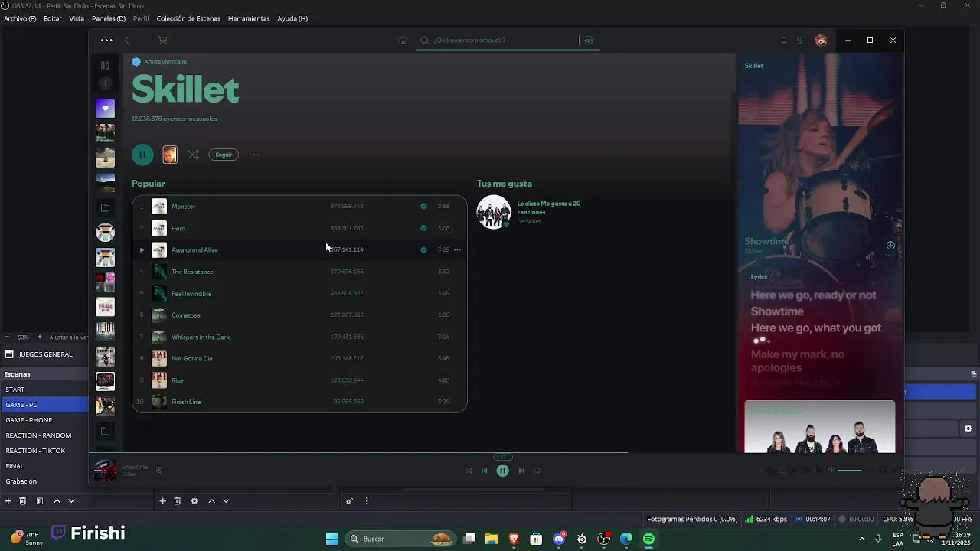Open the Skillet band photo under Tus me gusta
This screenshot has height=551, width=980.
[494, 212]
